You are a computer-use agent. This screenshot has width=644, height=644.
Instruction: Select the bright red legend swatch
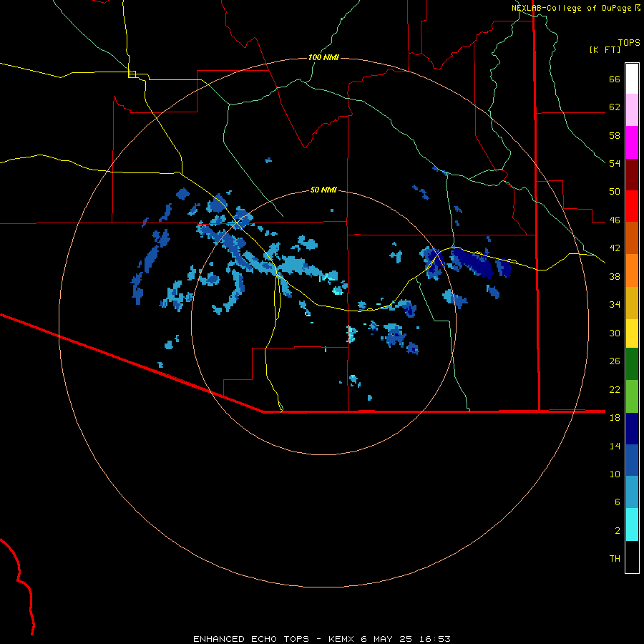tap(632, 206)
